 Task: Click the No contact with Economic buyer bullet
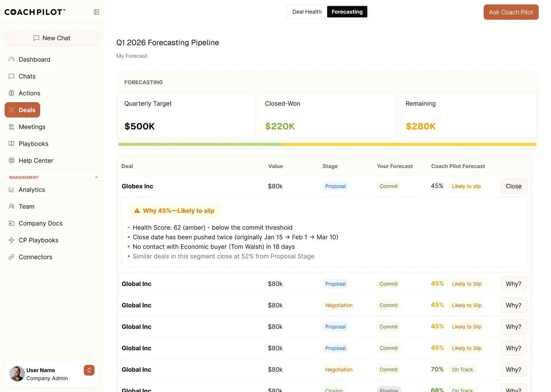coord(214,247)
